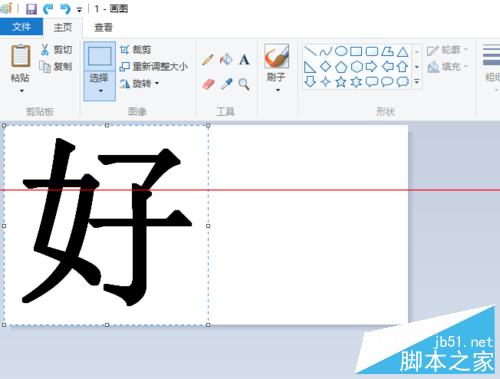Click the 复制 button
The image size is (500, 379).
pyautogui.click(x=56, y=66)
